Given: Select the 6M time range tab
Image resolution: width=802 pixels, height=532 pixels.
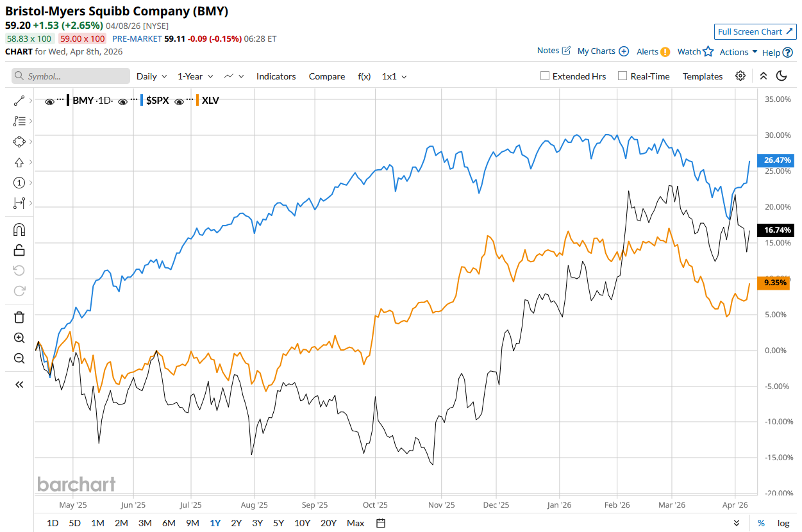Looking at the screenshot, I should coord(169,523).
